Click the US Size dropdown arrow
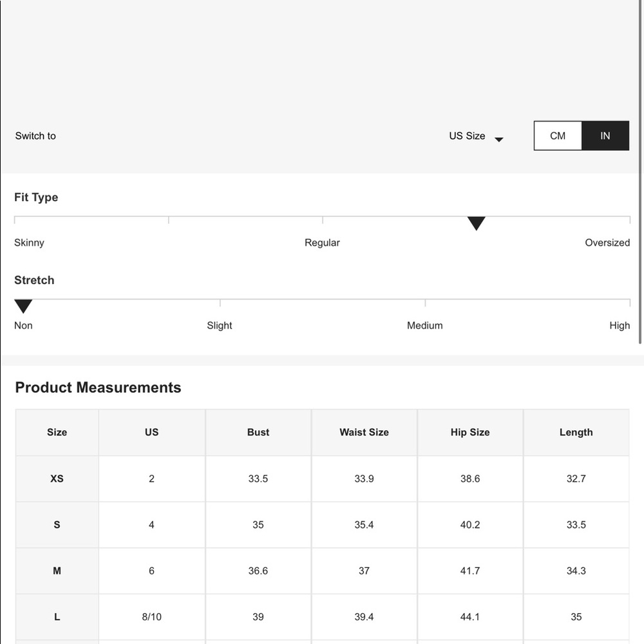644x644 pixels. pos(498,139)
